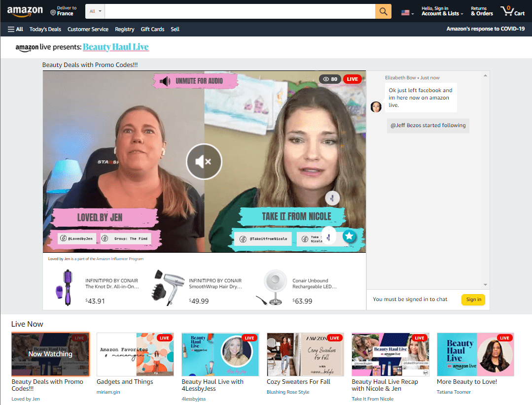Click Take It From Nicole channel link
Image resolution: width=532 pixels, height=405 pixels.
point(373,399)
